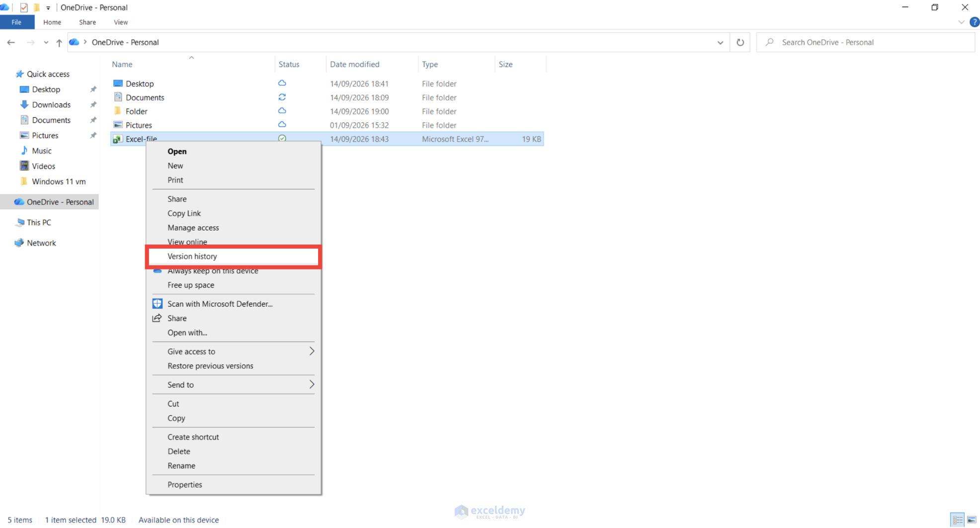Expand the Send to submenu
The height and width of the screenshot is (528, 980).
[312, 385]
